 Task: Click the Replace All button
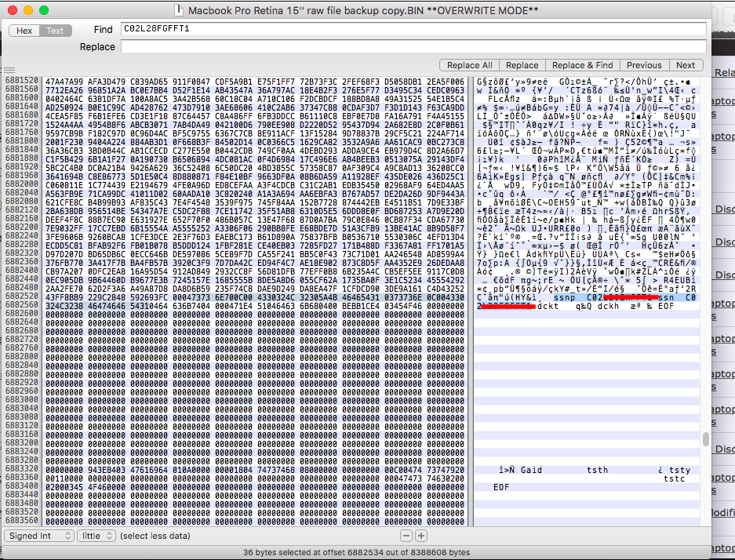[x=469, y=65]
